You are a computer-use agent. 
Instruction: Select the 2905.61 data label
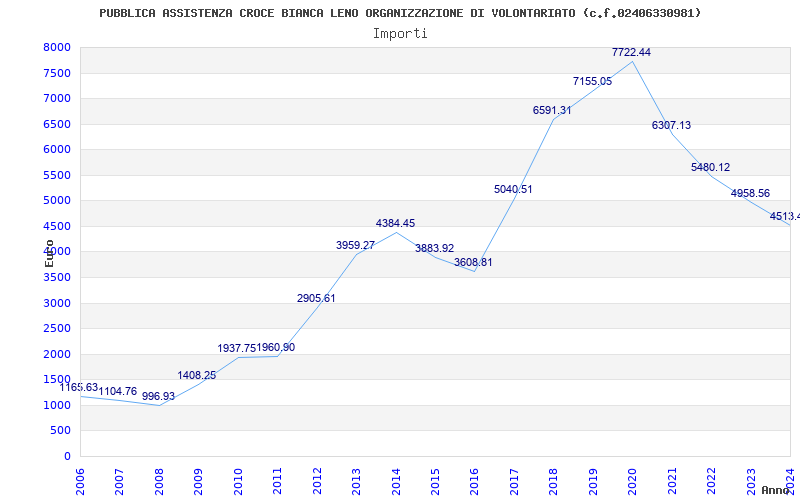point(316,298)
